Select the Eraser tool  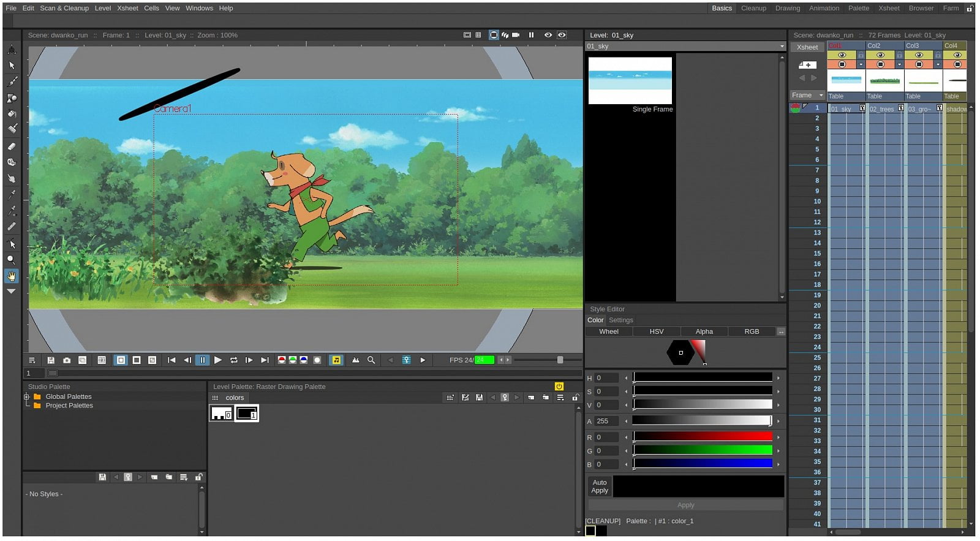coord(12,146)
